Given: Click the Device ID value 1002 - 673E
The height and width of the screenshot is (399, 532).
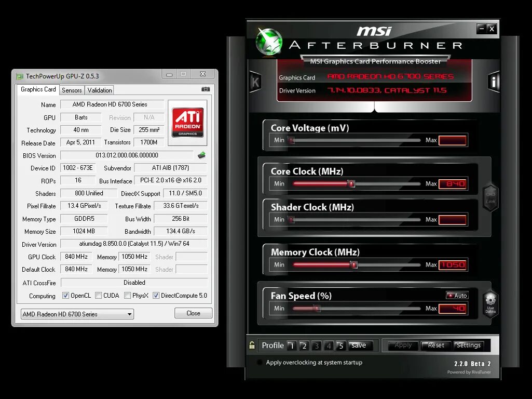Looking at the screenshot, I should click(78, 168).
